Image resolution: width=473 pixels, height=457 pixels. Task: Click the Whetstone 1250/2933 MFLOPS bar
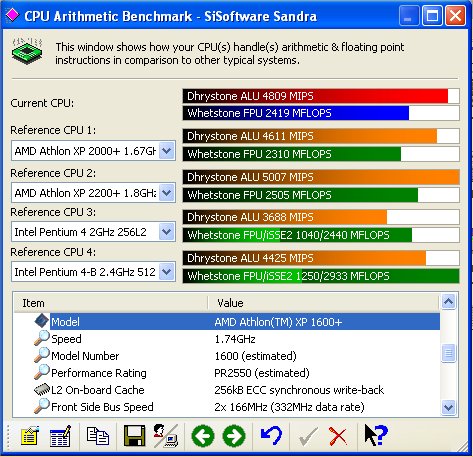[x=321, y=276]
